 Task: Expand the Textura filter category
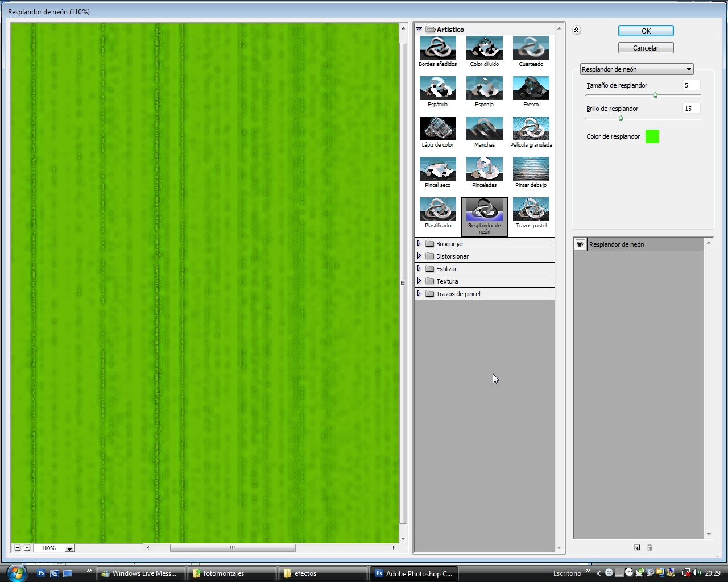pyautogui.click(x=420, y=281)
